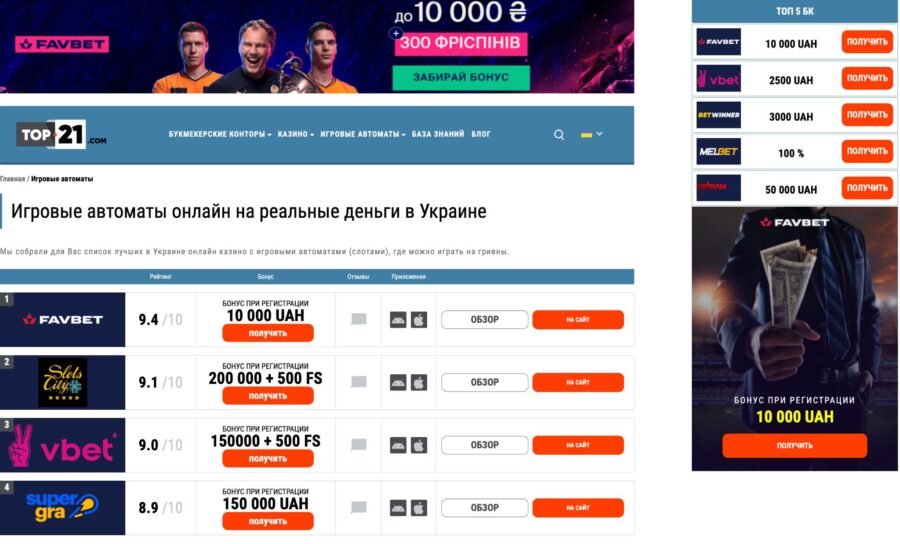
Task: Click the Android app icon in Favbet row
Action: point(398,320)
